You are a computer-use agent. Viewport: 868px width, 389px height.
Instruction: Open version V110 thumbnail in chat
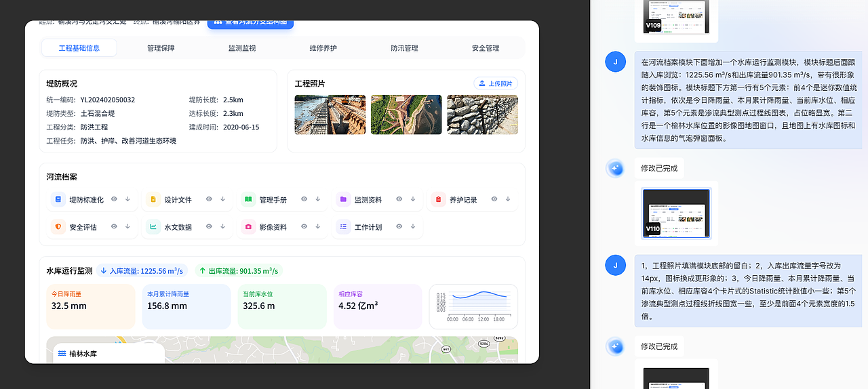point(676,213)
